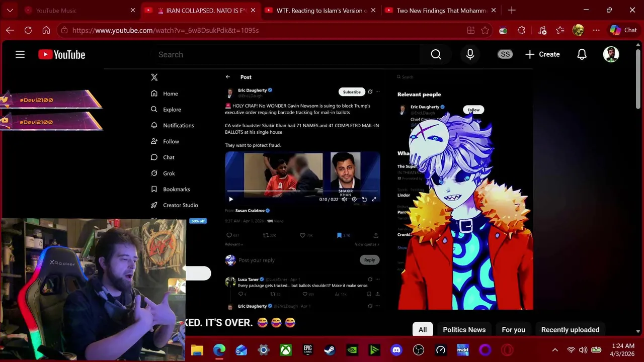Viewport: 644px width, 362px height.
Task: Expand the embedded clip to fullscreen
Action: [374, 199]
